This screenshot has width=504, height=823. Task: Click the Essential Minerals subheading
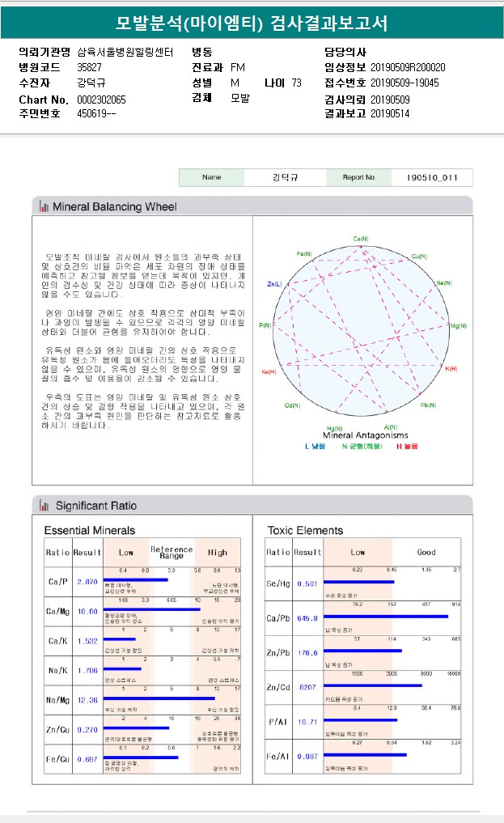(90, 531)
